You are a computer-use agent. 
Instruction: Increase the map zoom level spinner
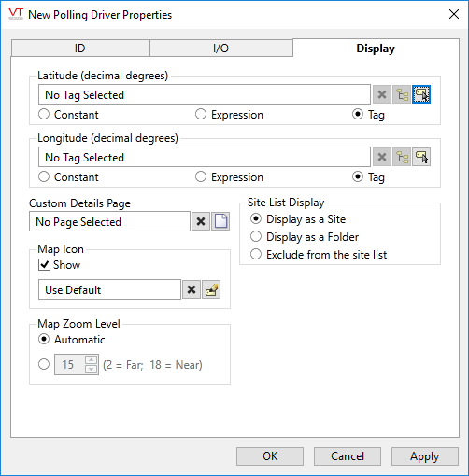click(x=91, y=360)
